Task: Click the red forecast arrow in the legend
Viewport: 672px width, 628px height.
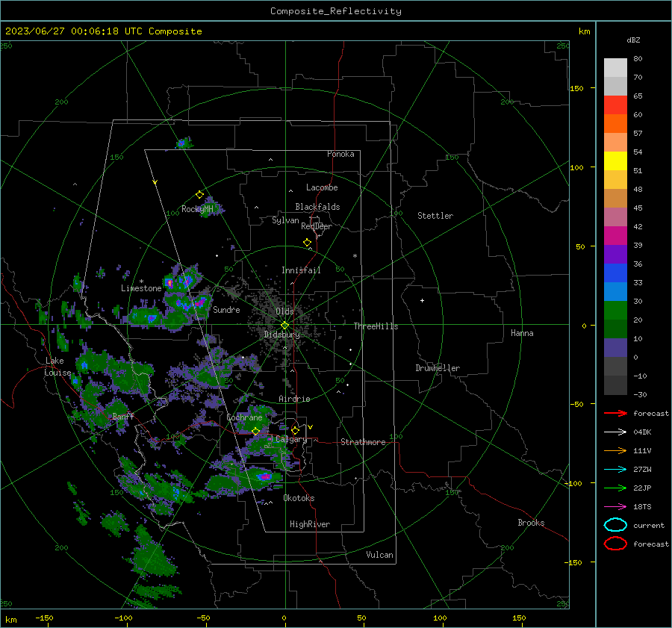Action: [615, 413]
